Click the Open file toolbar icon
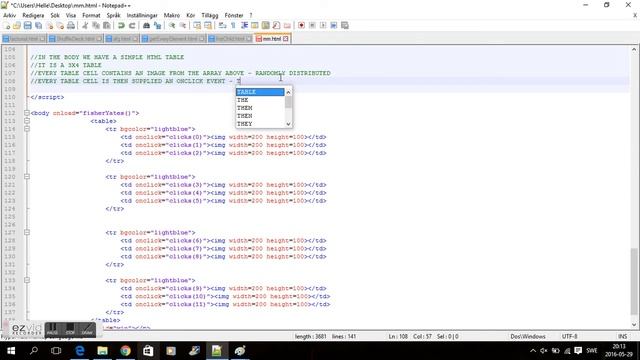 click(17, 25)
